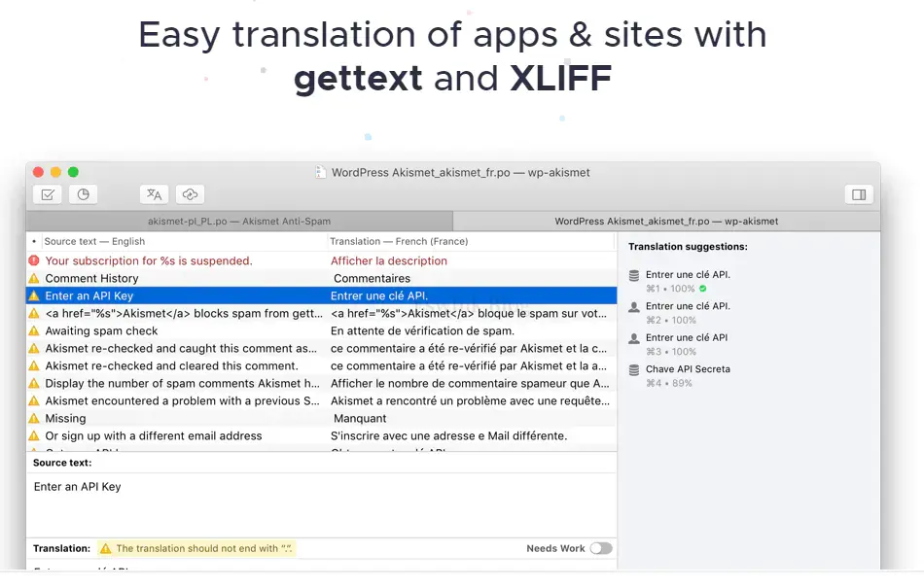Select the third suggestion without trailing period
Image resolution: width=924 pixels, height=588 pixels.
pos(686,338)
